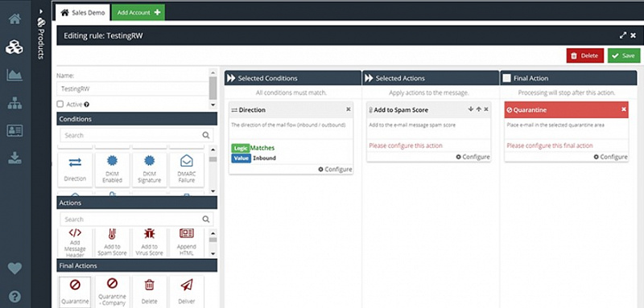This screenshot has height=308, width=644.
Task: Click the rule Name input field
Action: click(133, 88)
